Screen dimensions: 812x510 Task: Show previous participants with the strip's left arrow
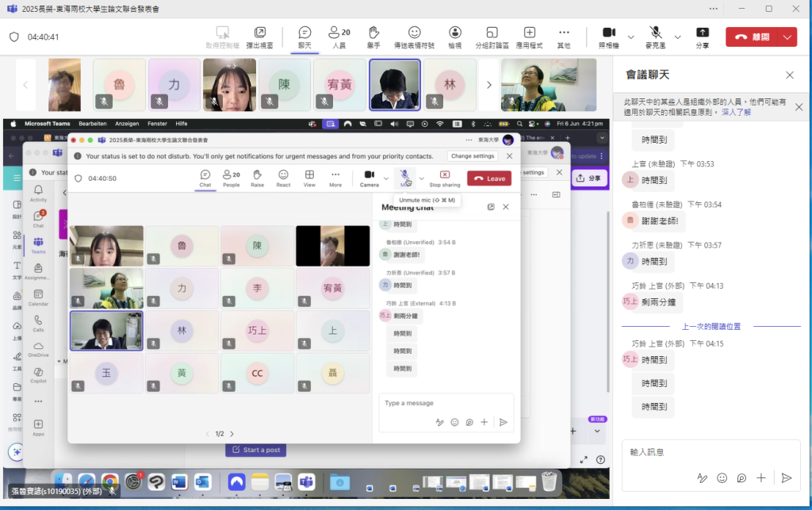pos(25,85)
